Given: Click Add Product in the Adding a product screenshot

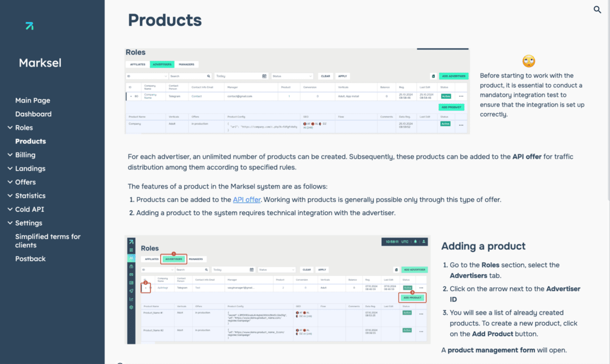Looking at the screenshot, I should pos(412,297).
